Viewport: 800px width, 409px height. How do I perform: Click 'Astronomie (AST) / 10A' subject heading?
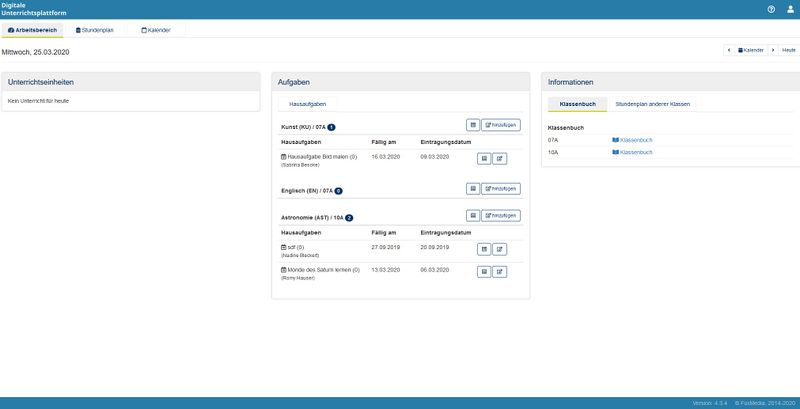[312, 218]
